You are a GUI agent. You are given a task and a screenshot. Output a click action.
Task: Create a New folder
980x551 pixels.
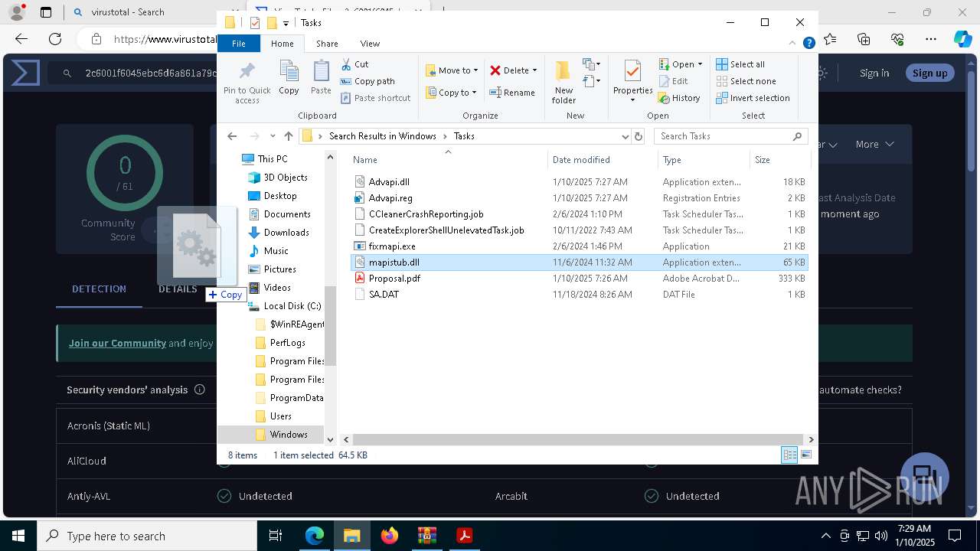point(563,82)
